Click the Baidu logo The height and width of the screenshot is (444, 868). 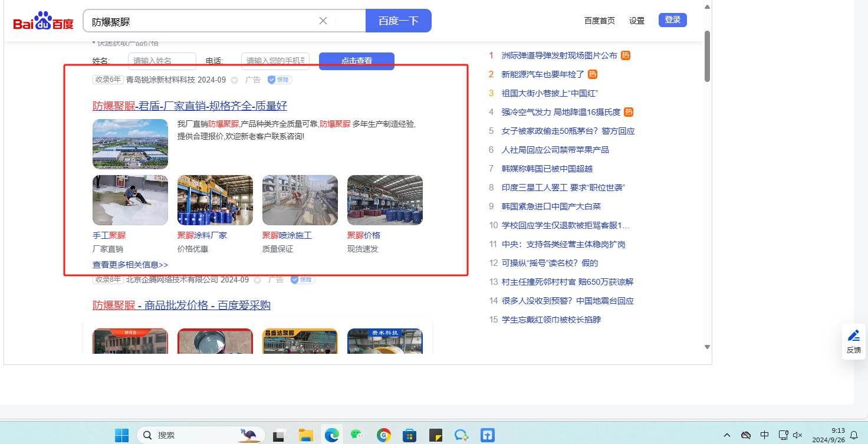[44, 22]
